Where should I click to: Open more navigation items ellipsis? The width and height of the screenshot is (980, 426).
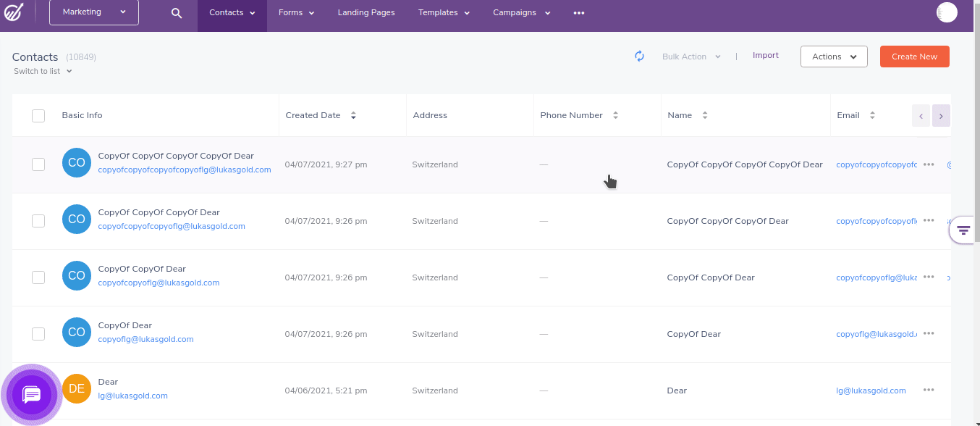pos(578,13)
